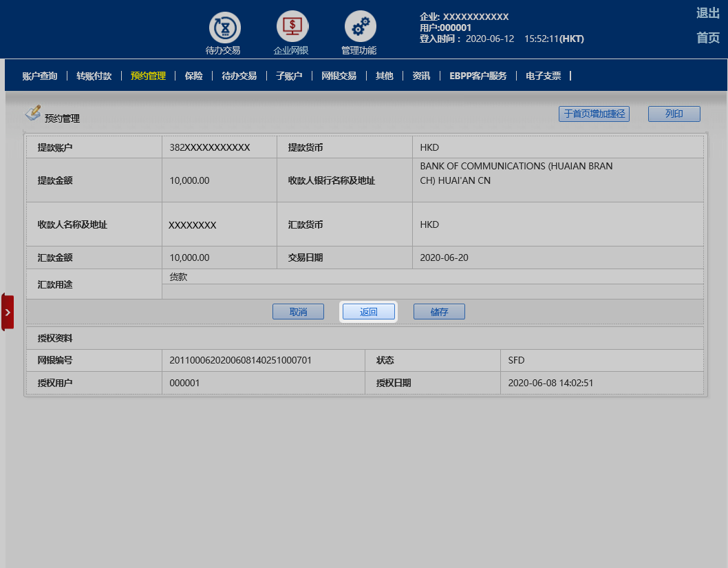
Task: Click the 企业网银 monitor icon
Action: click(x=292, y=28)
